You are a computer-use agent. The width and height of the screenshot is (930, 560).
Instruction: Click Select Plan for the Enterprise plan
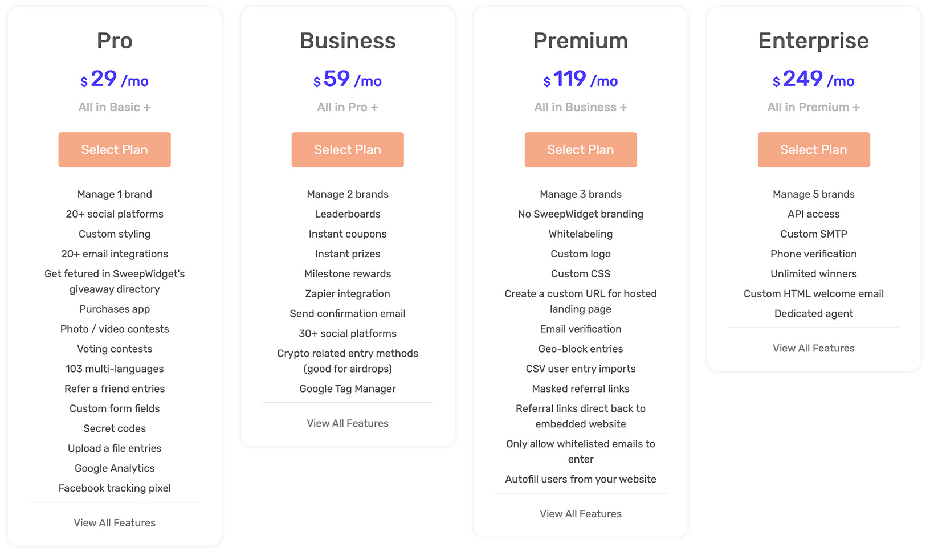point(813,149)
